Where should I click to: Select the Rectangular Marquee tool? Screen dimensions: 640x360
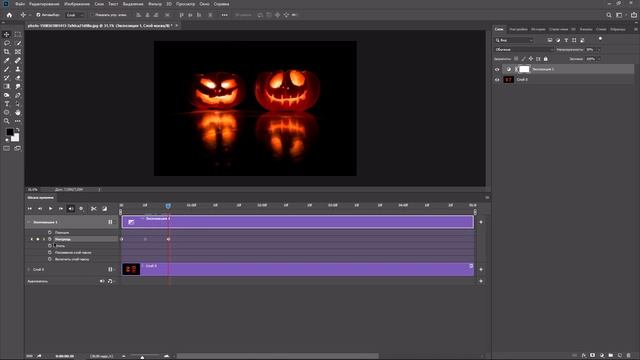[18, 34]
